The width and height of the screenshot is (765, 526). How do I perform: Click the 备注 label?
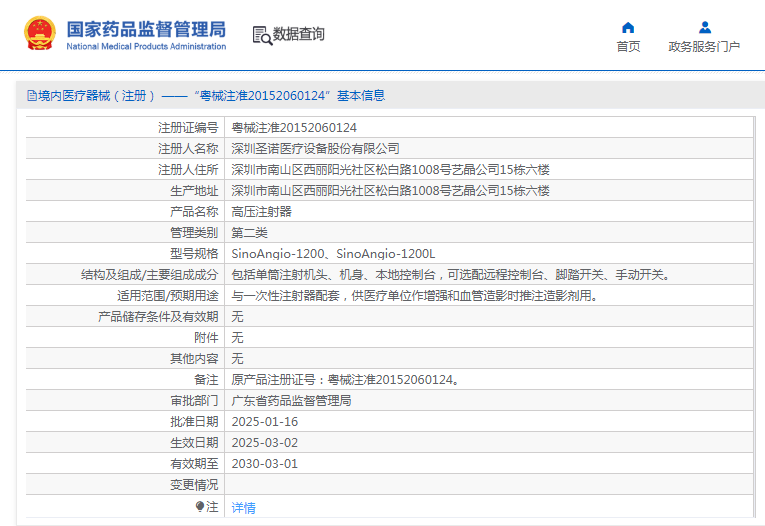[206, 380]
